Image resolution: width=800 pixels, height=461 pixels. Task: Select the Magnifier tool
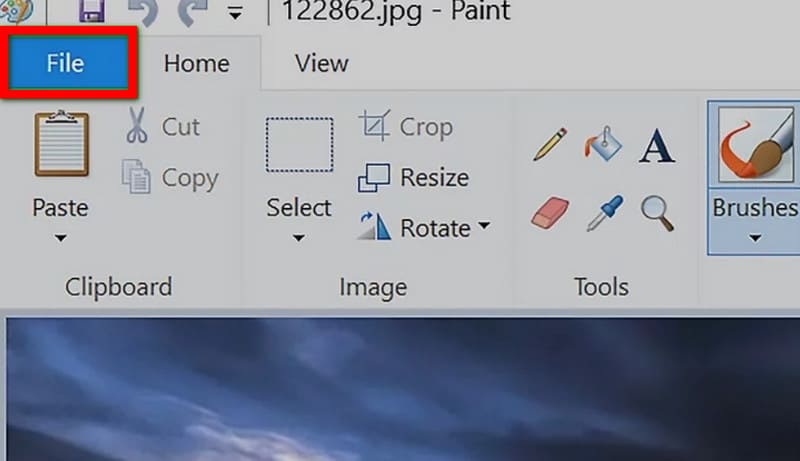658,214
